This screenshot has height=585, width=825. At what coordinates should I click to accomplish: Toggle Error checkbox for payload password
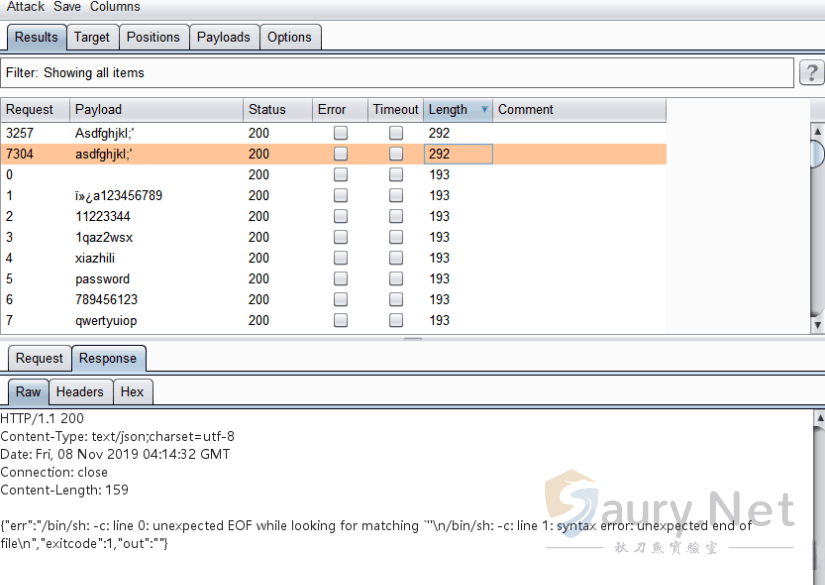340,279
